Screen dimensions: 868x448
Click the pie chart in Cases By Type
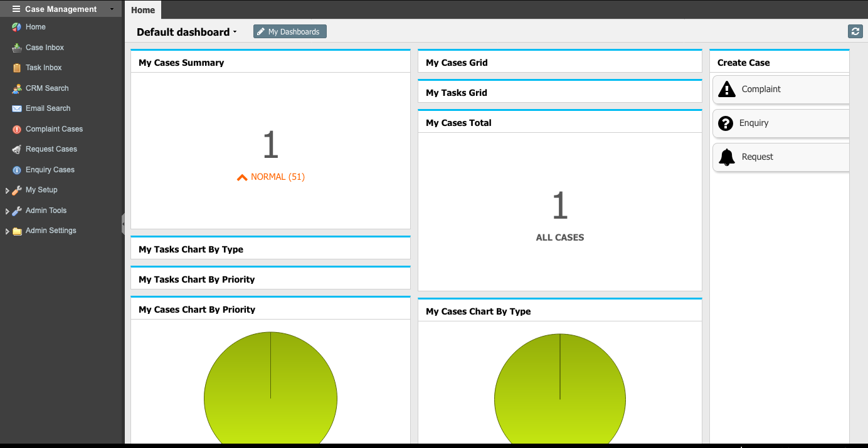(560, 390)
